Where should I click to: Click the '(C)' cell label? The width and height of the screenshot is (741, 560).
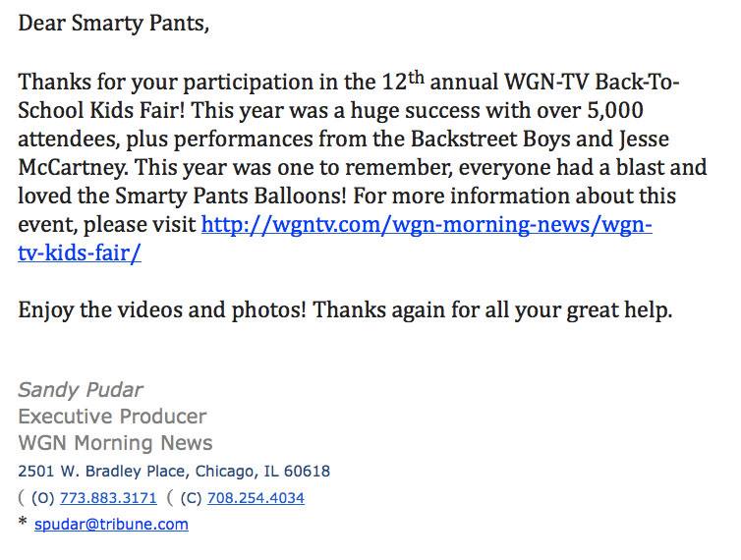189,498
